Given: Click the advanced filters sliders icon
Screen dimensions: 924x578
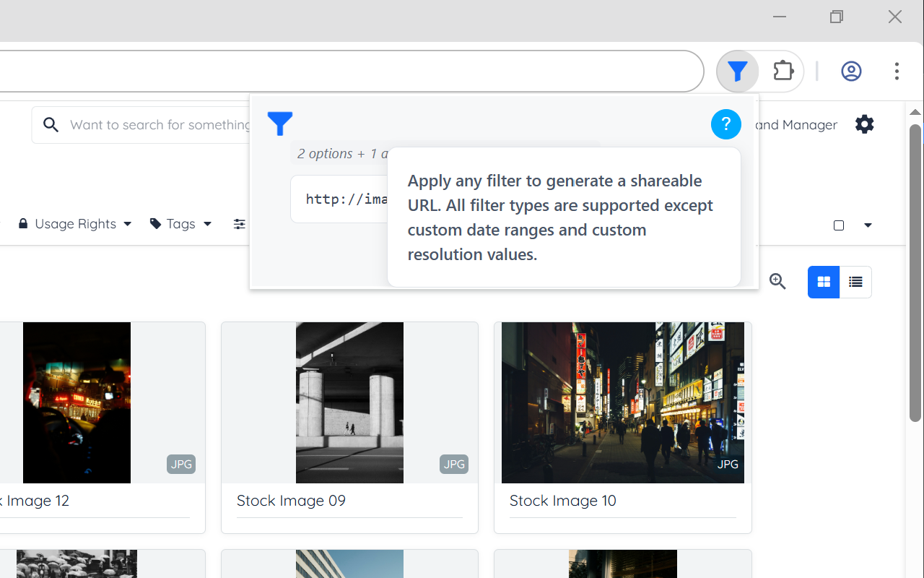Looking at the screenshot, I should pos(240,225).
